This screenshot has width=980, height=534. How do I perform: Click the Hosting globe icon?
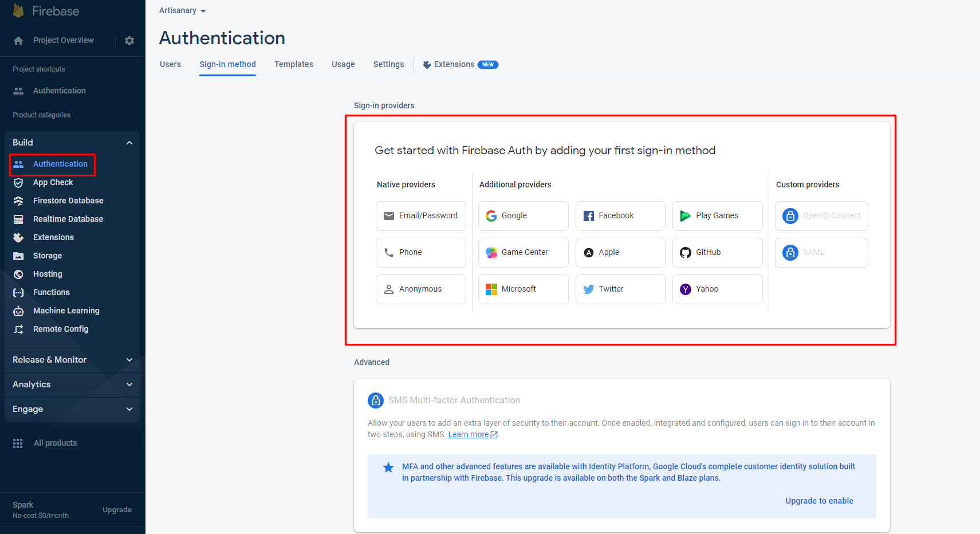pos(18,274)
